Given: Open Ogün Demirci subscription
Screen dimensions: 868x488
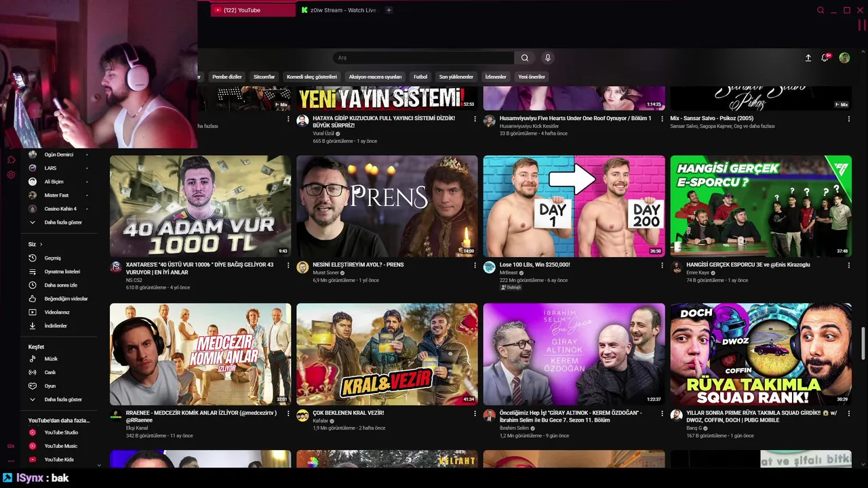Looking at the screenshot, I should point(59,155).
